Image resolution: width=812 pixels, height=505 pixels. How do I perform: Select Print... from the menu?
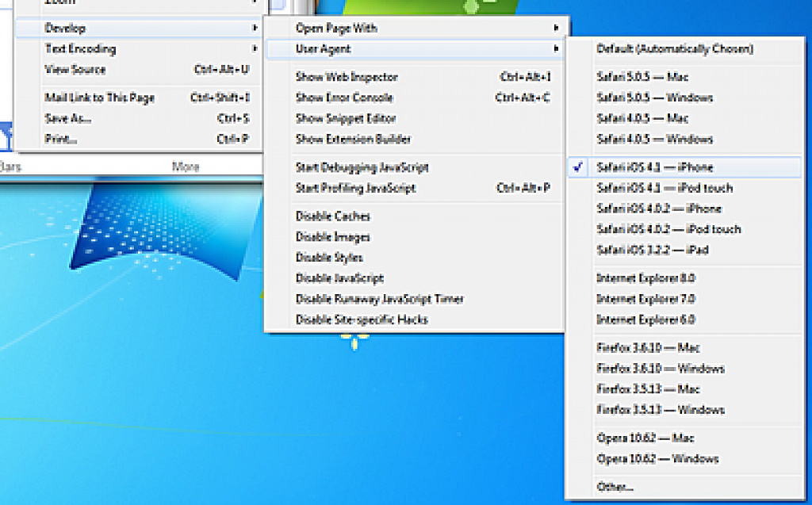pos(138,139)
